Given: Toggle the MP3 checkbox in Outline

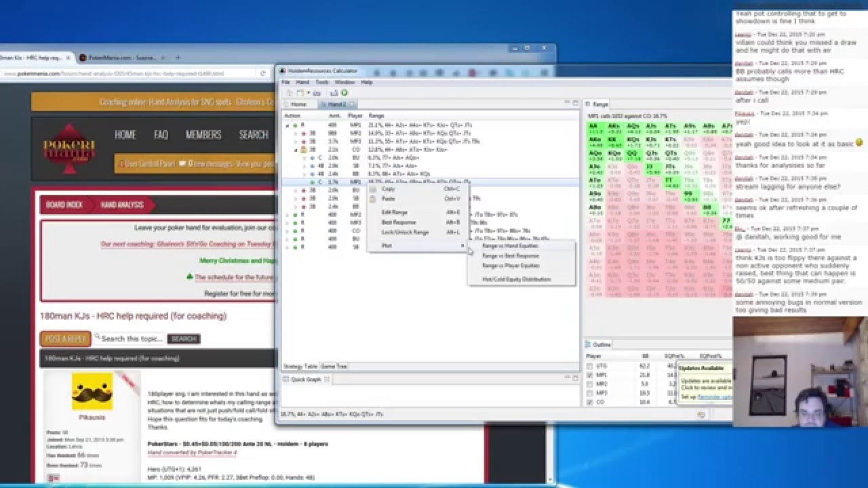Looking at the screenshot, I should click(x=590, y=393).
